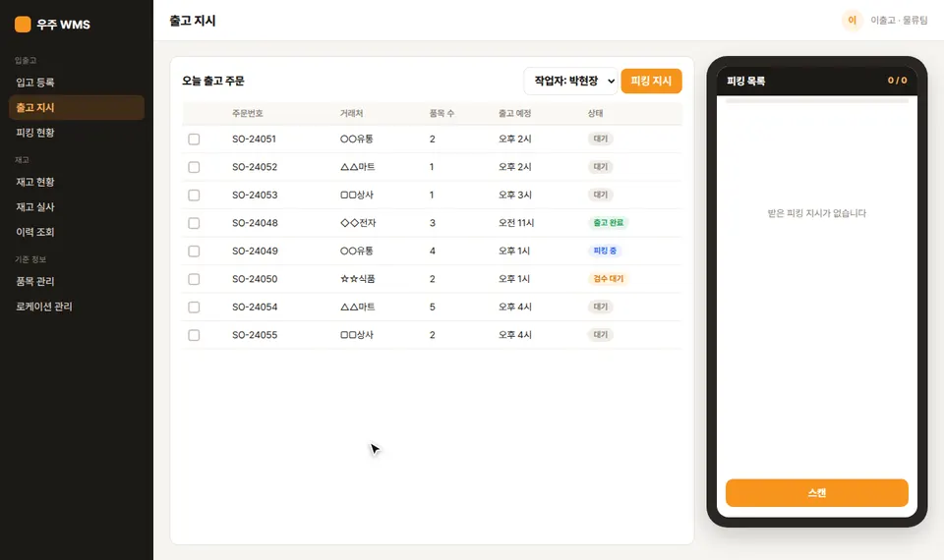Click the 출고 완료 status badge

[x=608, y=223]
